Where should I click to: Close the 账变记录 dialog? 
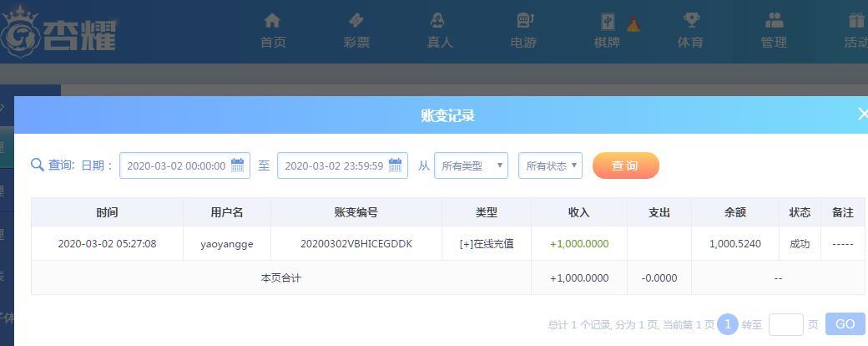[x=862, y=114]
